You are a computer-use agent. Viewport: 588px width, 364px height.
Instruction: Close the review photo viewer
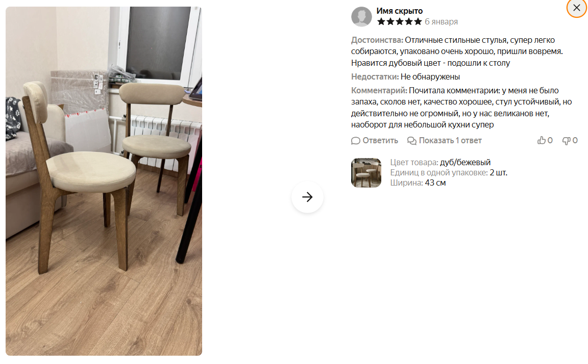(x=576, y=8)
